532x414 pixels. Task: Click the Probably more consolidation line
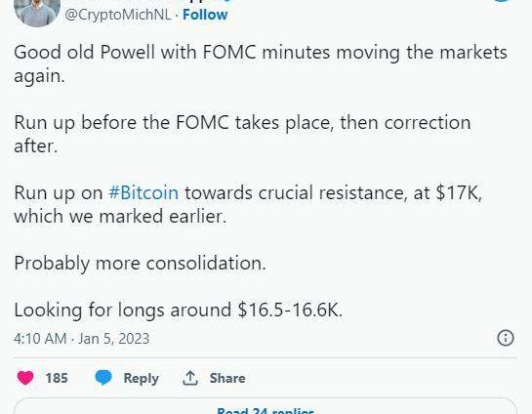(x=140, y=264)
